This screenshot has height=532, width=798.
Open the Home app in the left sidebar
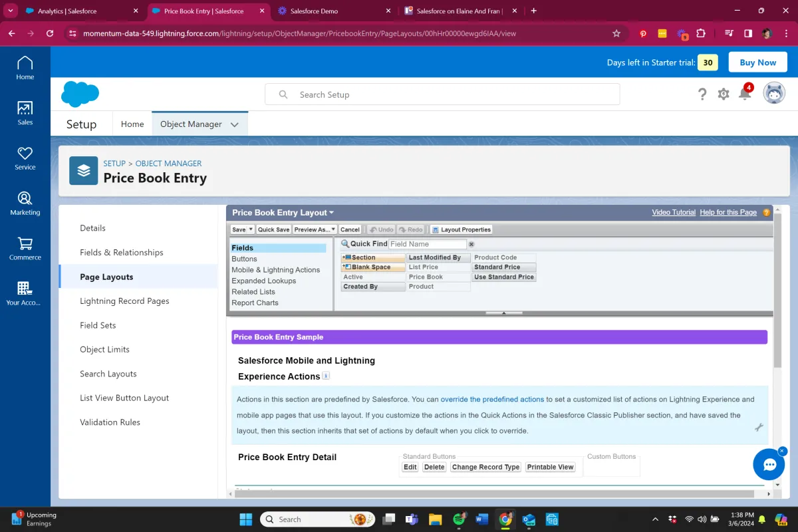tap(25, 68)
